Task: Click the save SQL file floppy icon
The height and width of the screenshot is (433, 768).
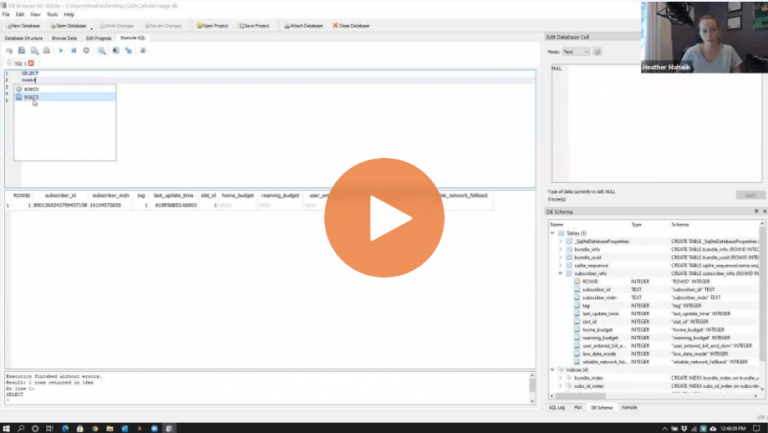Action: pyautogui.click(x=22, y=50)
